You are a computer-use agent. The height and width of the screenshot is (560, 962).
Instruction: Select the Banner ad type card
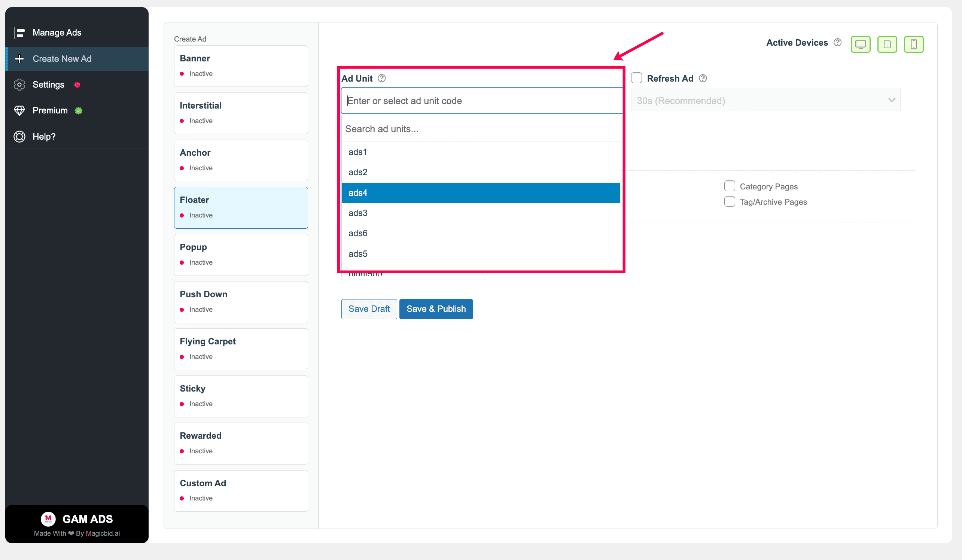[x=241, y=66]
